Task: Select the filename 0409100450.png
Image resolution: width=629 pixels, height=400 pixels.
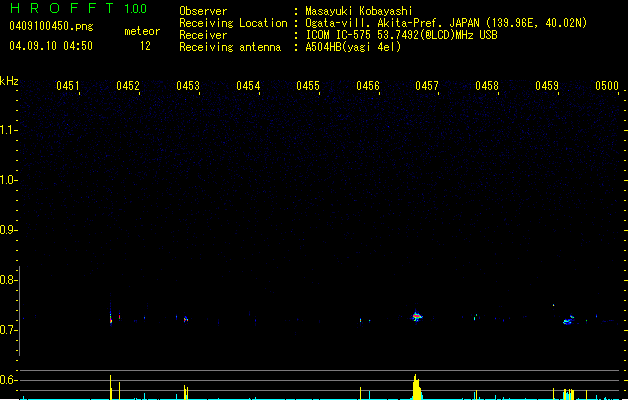Action: click(x=51, y=26)
